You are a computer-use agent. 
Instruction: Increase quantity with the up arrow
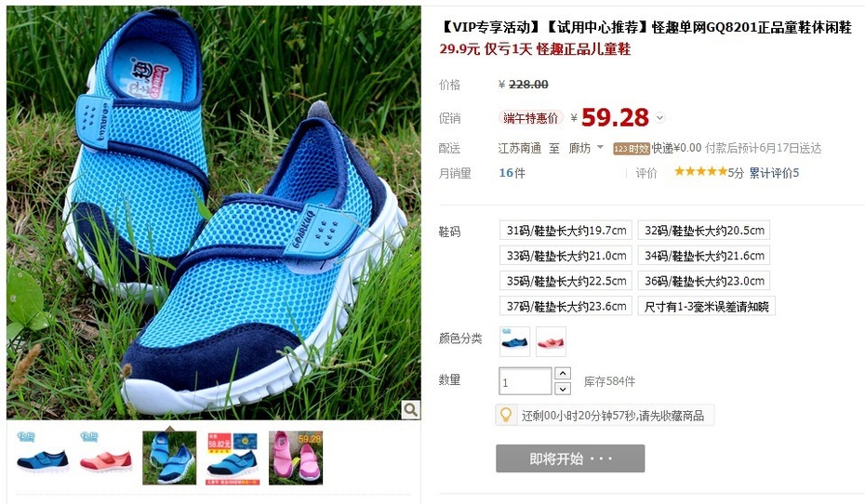coord(562,373)
